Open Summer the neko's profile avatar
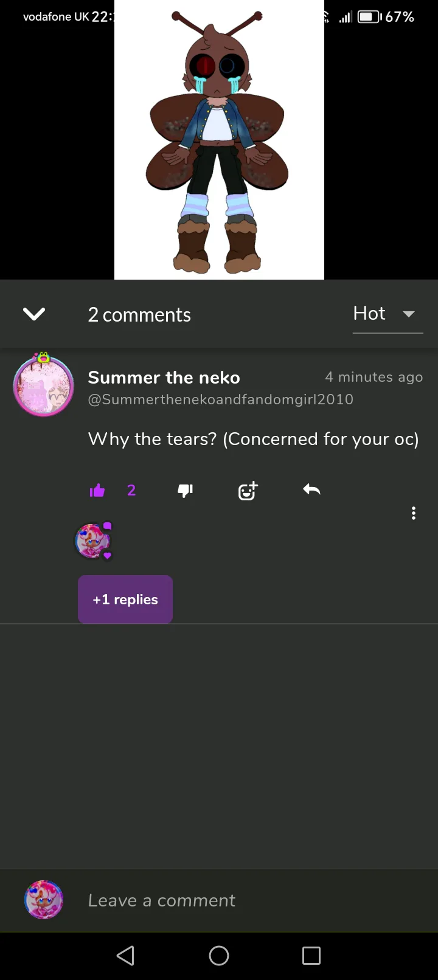 44,386
